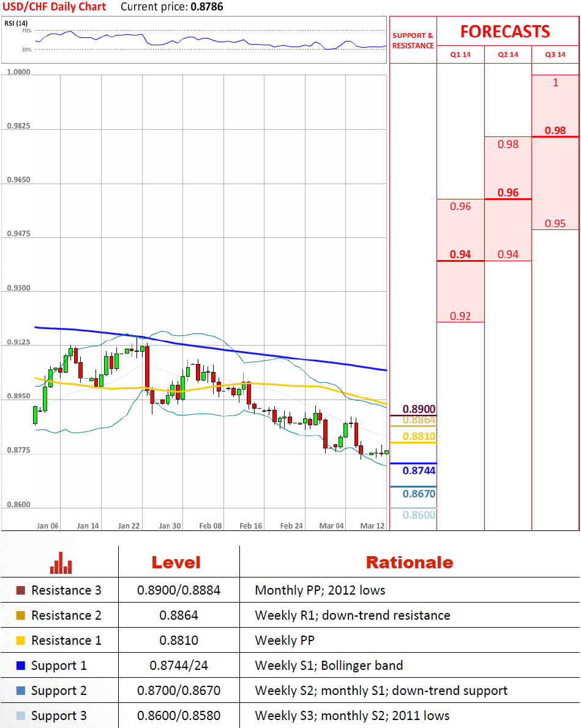The width and height of the screenshot is (581, 728).
Task: Open the Q1 14 forecast column header
Action: (460, 55)
